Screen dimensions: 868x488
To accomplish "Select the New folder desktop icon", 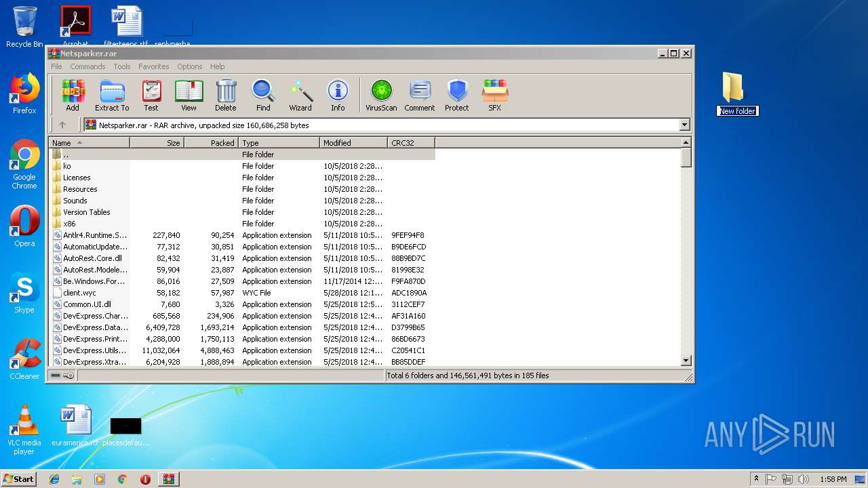I will click(737, 94).
